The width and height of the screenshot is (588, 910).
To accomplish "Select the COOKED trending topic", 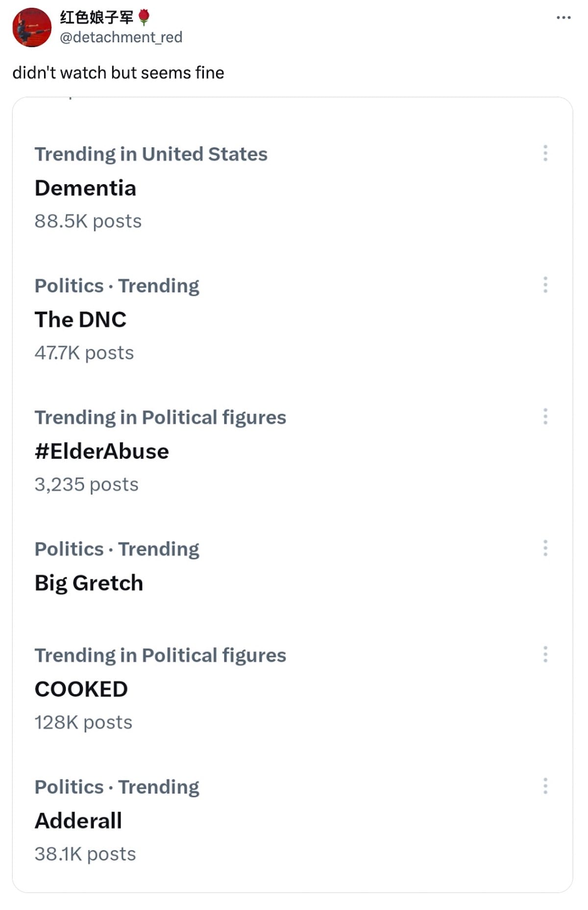I will pyautogui.click(x=81, y=689).
